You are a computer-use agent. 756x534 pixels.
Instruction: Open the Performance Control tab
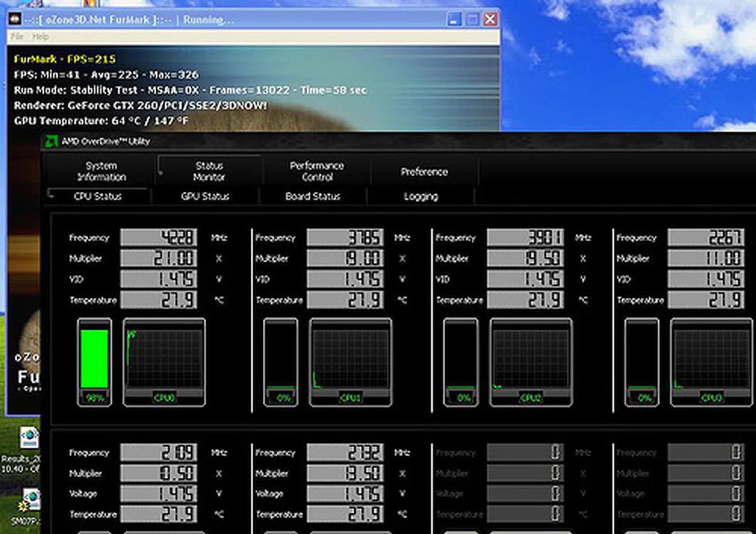pyautogui.click(x=317, y=171)
